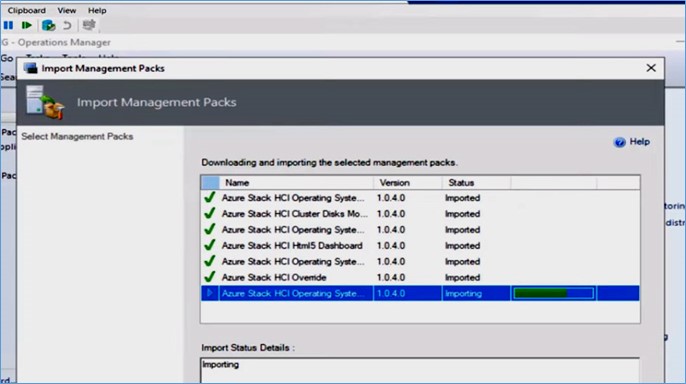
Task: Open the View menu
Action: (66, 10)
